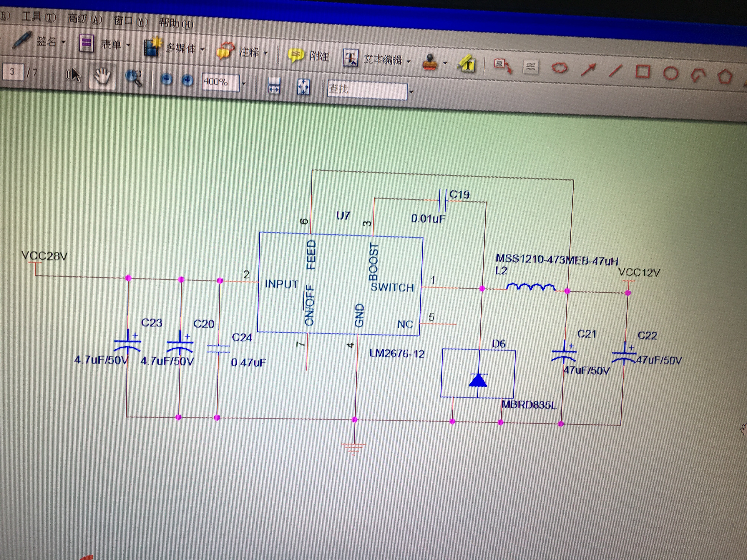Image resolution: width=747 pixels, height=560 pixels.
Task: Click the 查找 search input field
Action: click(x=367, y=90)
